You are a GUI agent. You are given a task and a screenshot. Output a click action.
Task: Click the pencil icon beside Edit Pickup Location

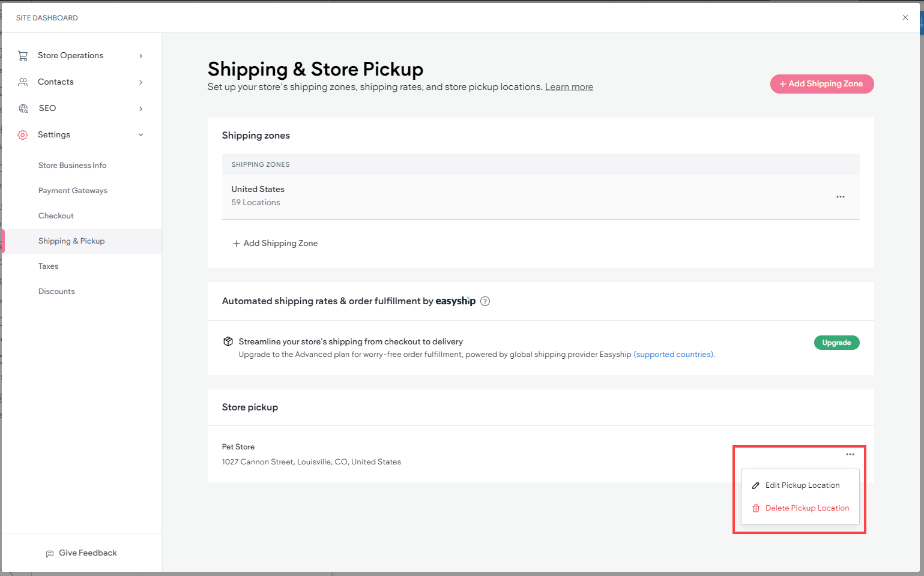click(755, 485)
